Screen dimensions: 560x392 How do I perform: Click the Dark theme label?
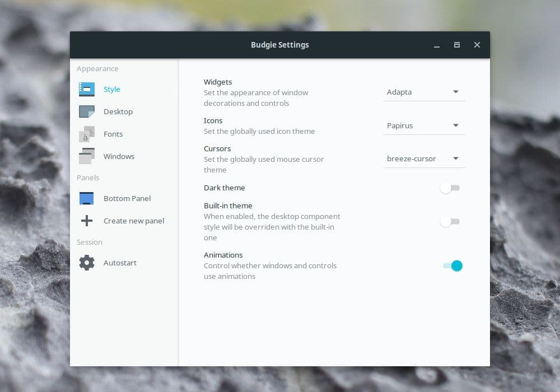[x=225, y=188]
